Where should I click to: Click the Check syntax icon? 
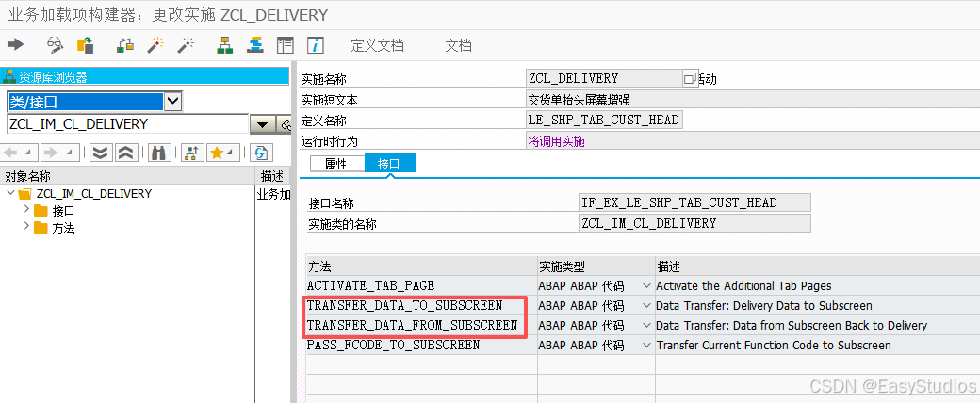pyautogui.click(x=125, y=45)
